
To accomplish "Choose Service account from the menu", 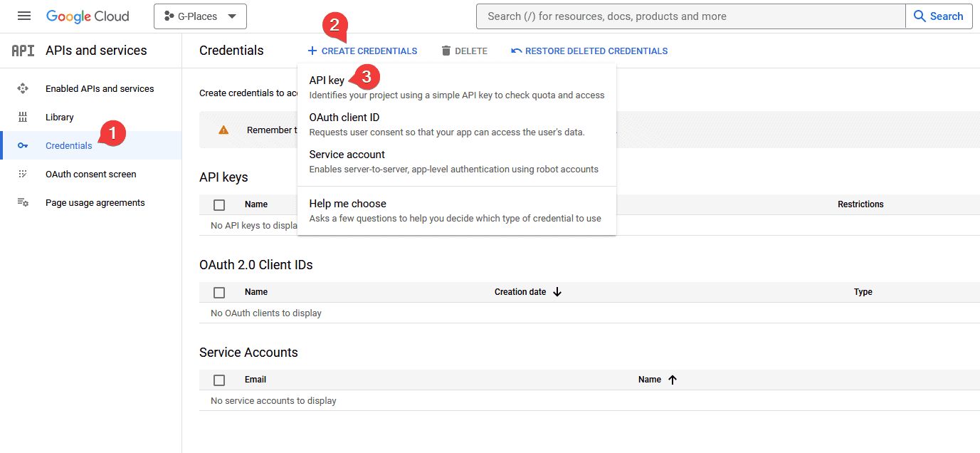I will [x=347, y=154].
